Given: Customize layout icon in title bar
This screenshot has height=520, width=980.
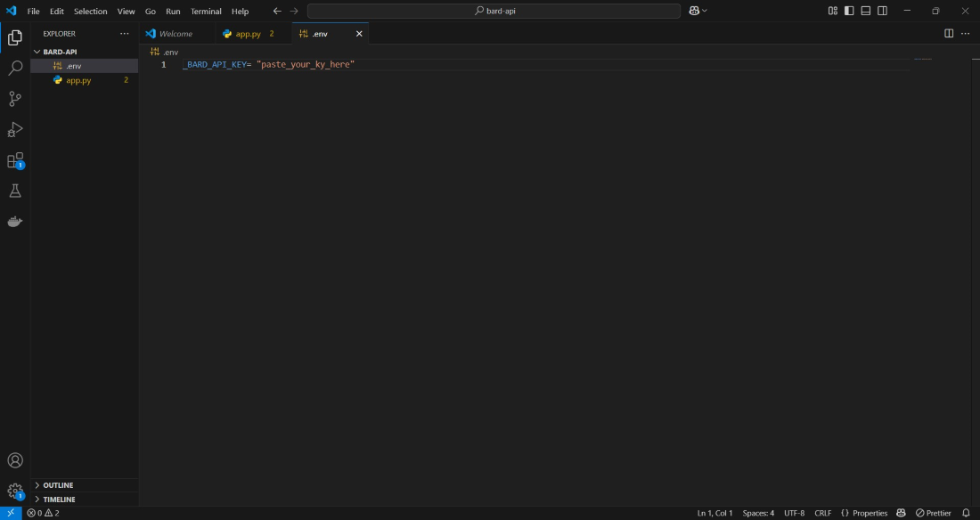Looking at the screenshot, I should (x=832, y=11).
